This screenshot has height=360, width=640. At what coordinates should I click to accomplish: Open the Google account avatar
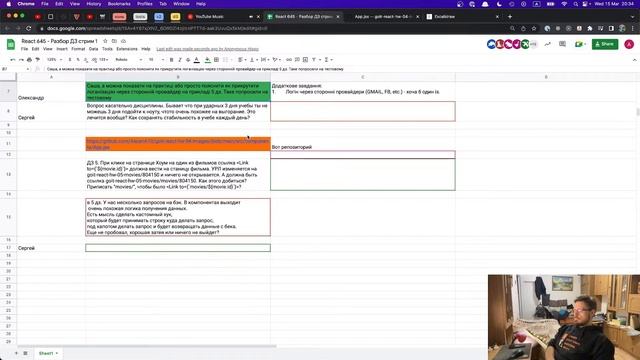[x=629, y=44]
